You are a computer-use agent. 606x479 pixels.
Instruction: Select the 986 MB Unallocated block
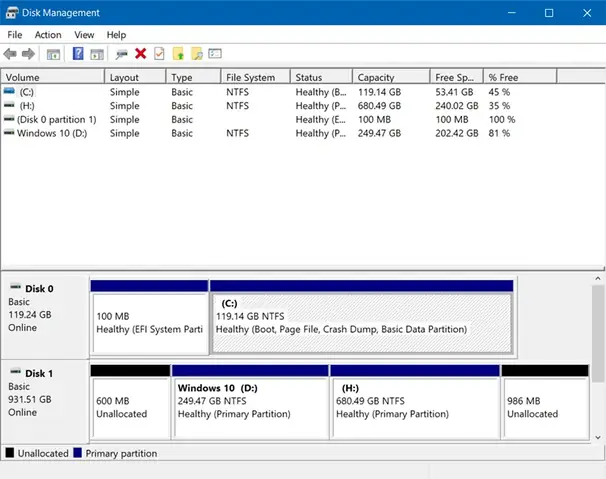pyautogui.click(x=545, y=402)
